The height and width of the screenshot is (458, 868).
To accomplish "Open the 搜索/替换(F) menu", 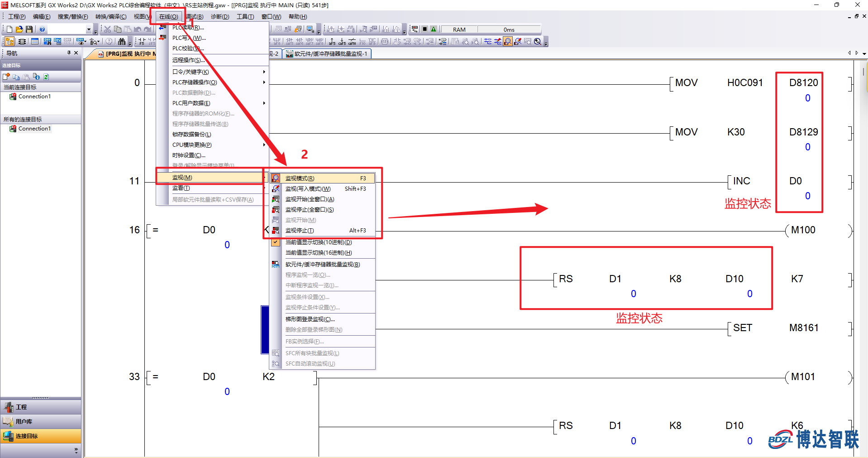I will point(73,17).
